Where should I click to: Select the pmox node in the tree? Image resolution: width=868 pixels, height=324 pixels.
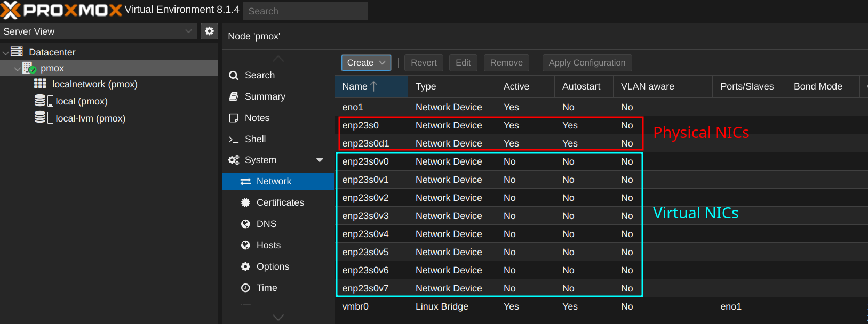coord(109,68)
